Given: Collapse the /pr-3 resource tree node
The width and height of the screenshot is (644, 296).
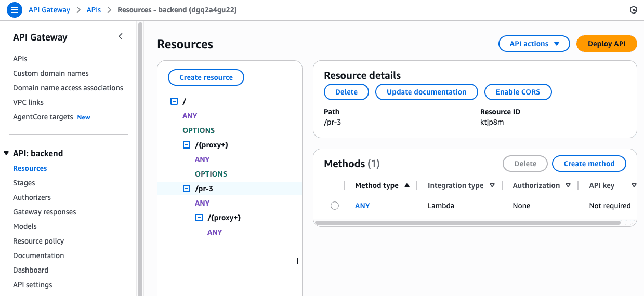Looking at the screenshot, I should point(187,189).
